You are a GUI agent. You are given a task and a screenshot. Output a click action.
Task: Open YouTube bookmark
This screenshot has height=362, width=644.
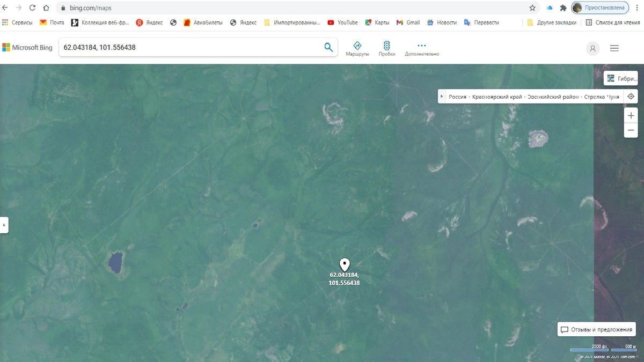[342, 23]
